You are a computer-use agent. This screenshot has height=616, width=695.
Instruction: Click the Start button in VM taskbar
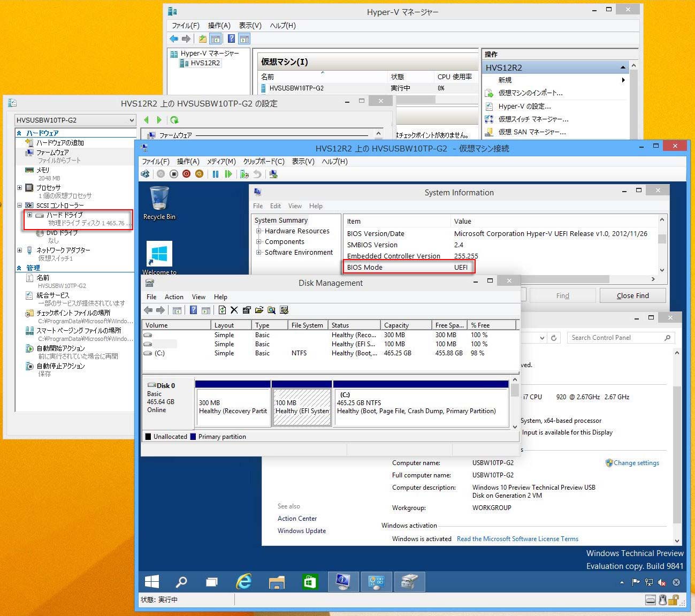point(152,582)
